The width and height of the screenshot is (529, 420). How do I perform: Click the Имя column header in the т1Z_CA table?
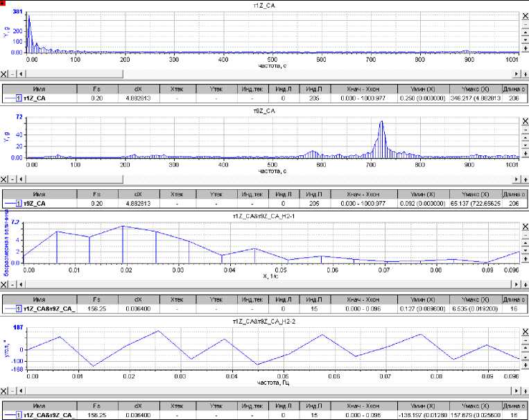(40, 89)
